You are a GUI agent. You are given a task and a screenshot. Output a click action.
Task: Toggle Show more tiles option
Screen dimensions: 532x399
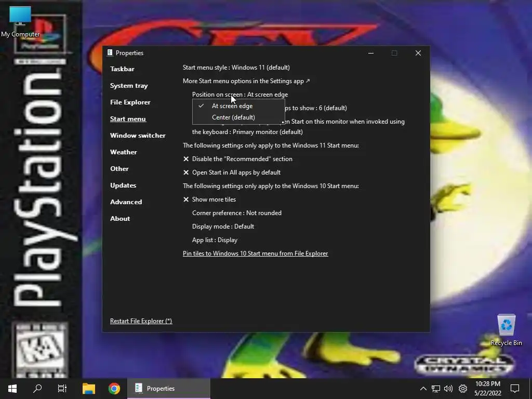(209, 199)
